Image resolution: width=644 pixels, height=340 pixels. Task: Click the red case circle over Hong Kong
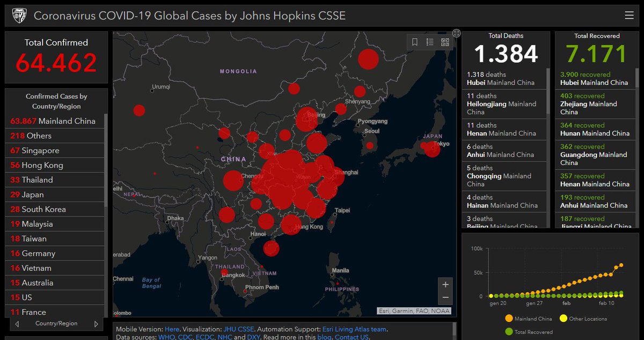coord(290,225)
